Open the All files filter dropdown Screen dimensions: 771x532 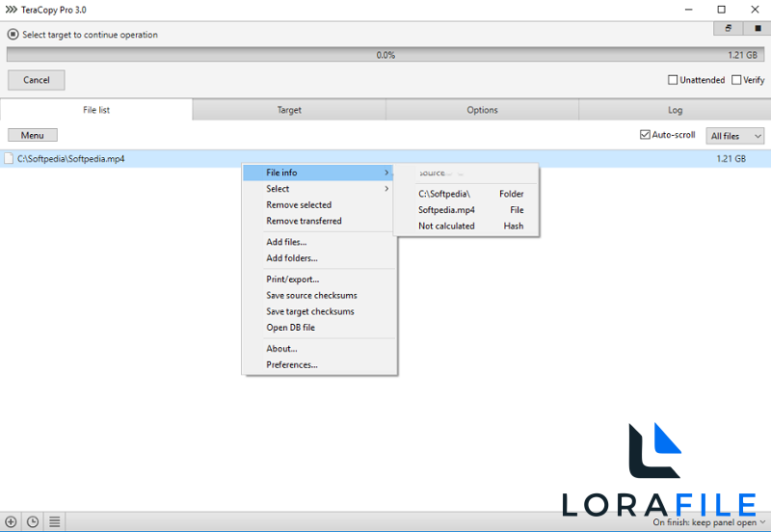pyautogui.click(x=734, y=136)
